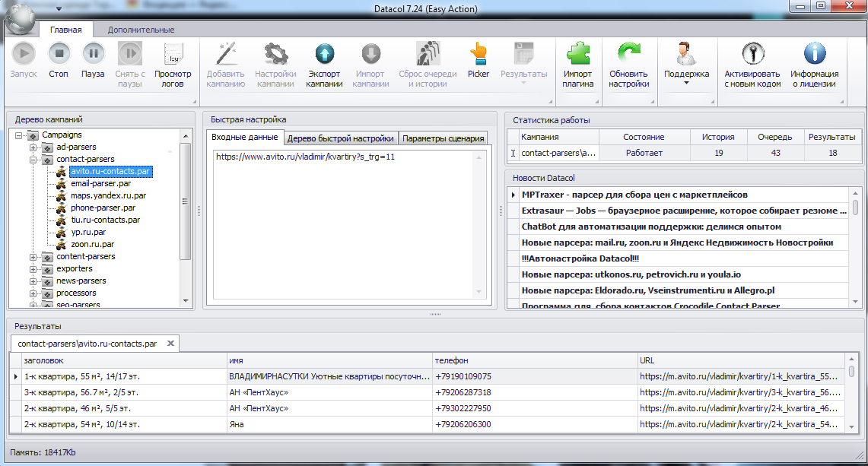Click the Datacol globe application button
The height and width of the screenshot is (466, 868).
tap(21, 19)
